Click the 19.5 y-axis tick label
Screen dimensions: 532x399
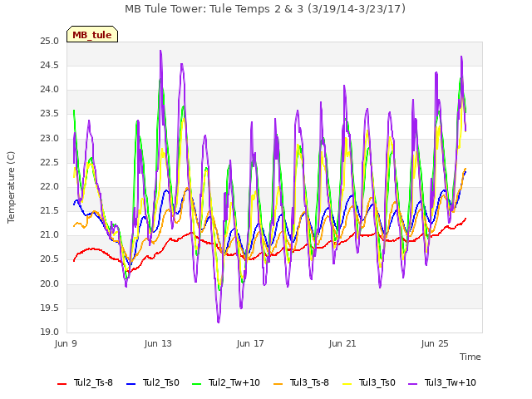[x=50, y=308]
